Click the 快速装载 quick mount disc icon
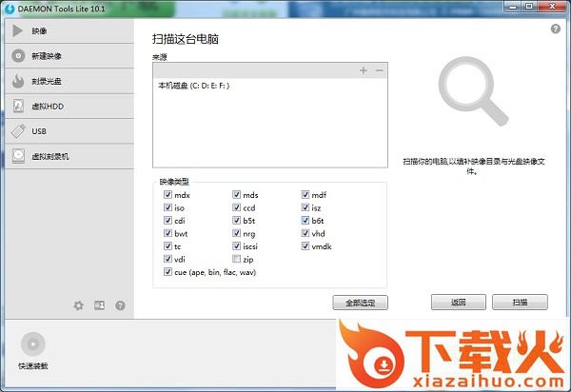The image size is (571, 392). (x=33, y=343)
